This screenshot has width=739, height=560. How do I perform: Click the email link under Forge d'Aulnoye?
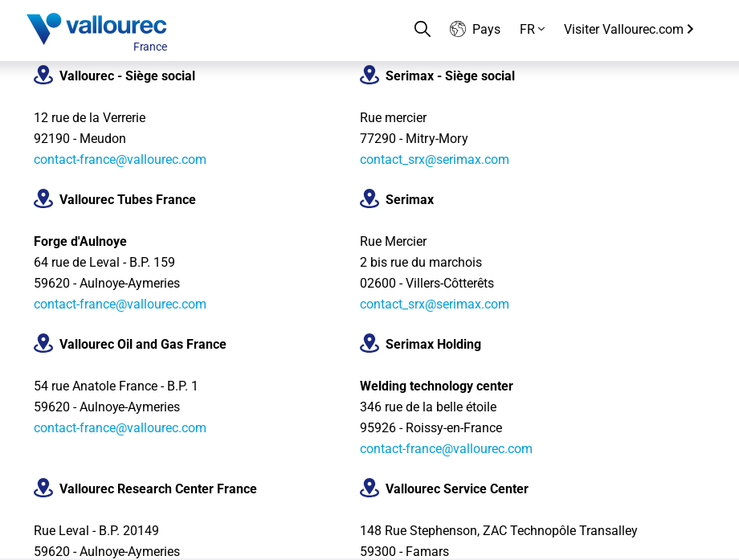click(120, 305)
